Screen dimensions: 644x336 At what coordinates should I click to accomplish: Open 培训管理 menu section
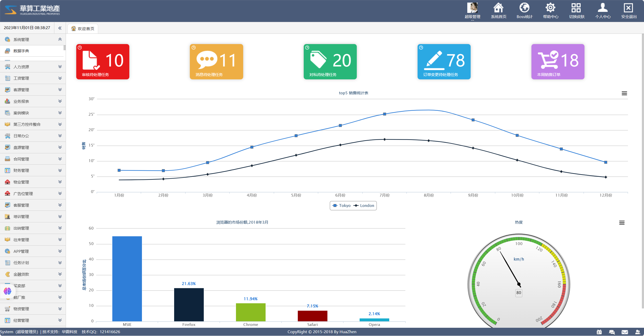point(33,217)
